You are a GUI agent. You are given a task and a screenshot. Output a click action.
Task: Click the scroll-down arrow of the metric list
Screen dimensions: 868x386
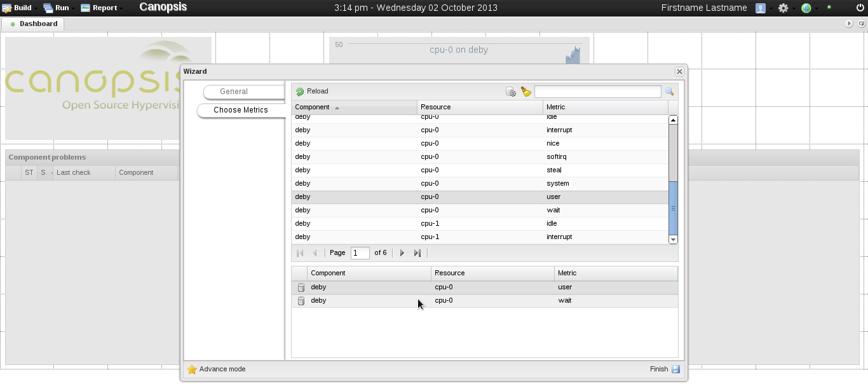click(x=673, y=239)
